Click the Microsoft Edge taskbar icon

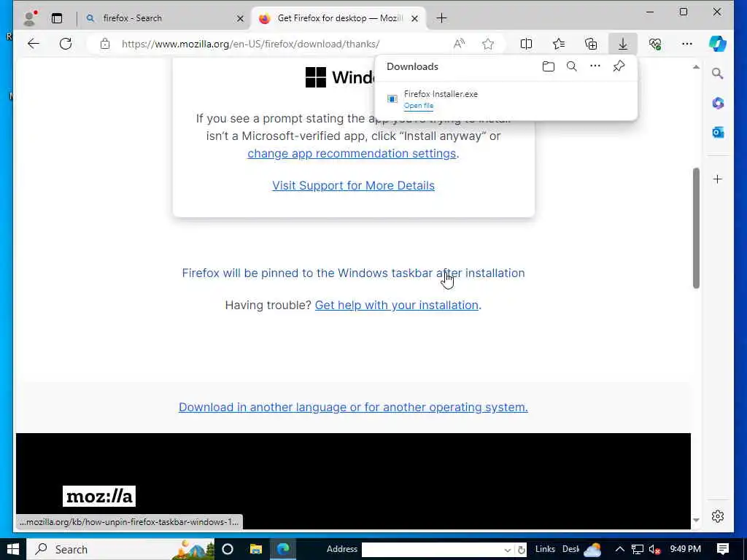[x=284, y=550]
